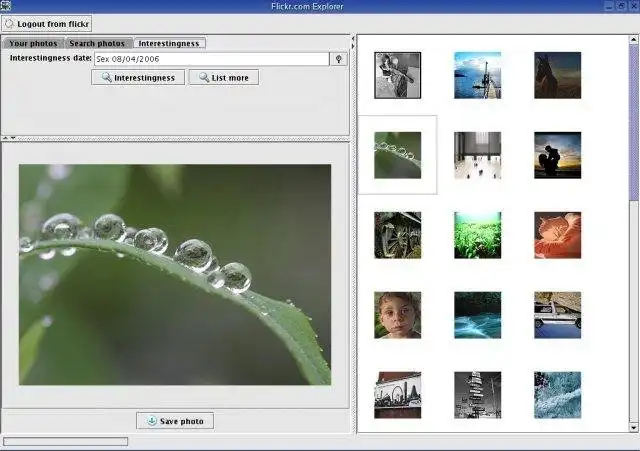
Task: Click the large water droplets leaf preview
Action: [175, 275]
